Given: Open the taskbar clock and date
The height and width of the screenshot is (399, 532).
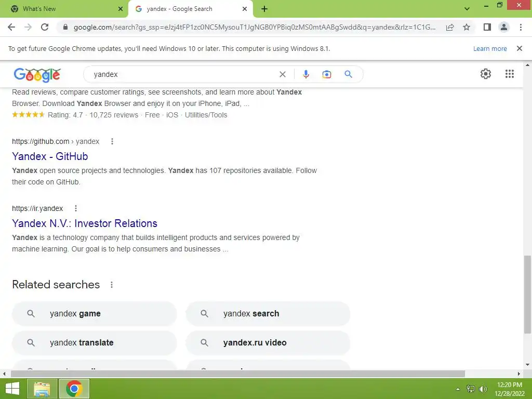Looking at the screenshot, I should (x=509, y=389).
